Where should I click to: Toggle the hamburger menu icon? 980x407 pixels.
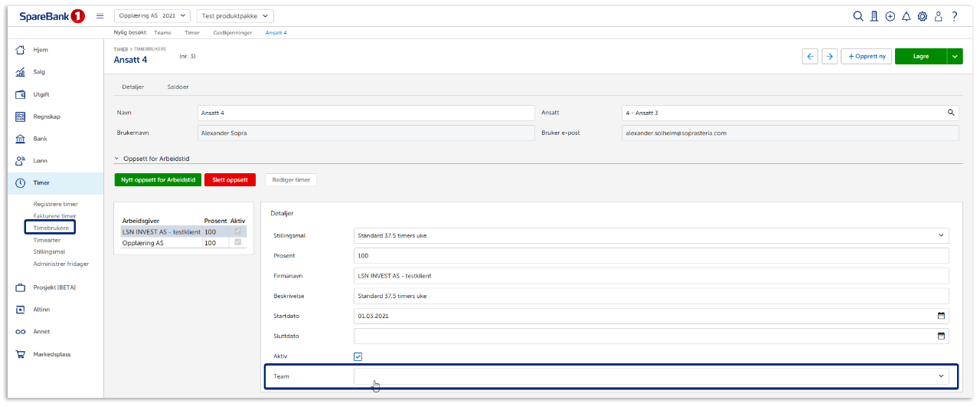tap(100, 16)
